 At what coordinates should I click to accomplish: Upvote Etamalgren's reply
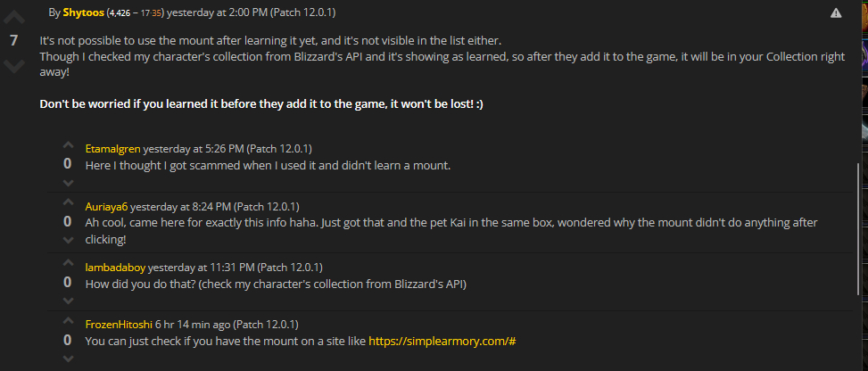tap(68, 145)
